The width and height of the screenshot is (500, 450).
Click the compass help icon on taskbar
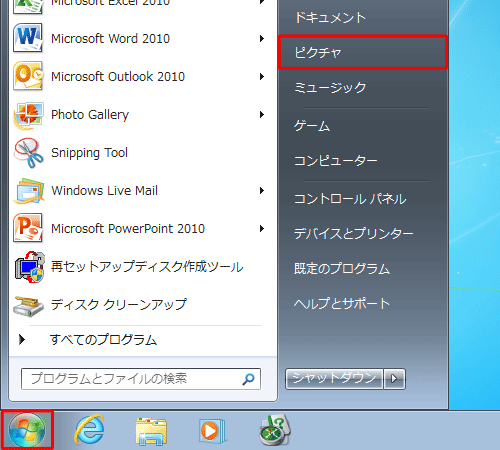point(275,430)
